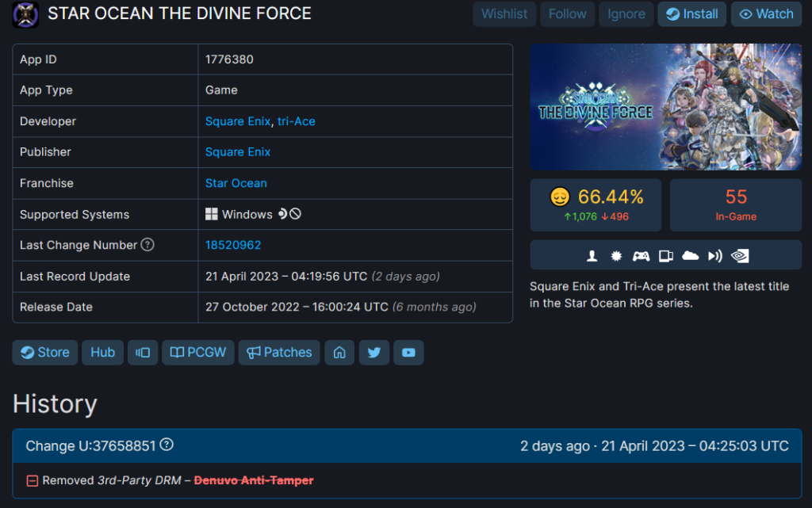Image resolution: width=812 pixels, height=508 pixels.
Task: Click the cards icon button
Action: click(143, 353)
